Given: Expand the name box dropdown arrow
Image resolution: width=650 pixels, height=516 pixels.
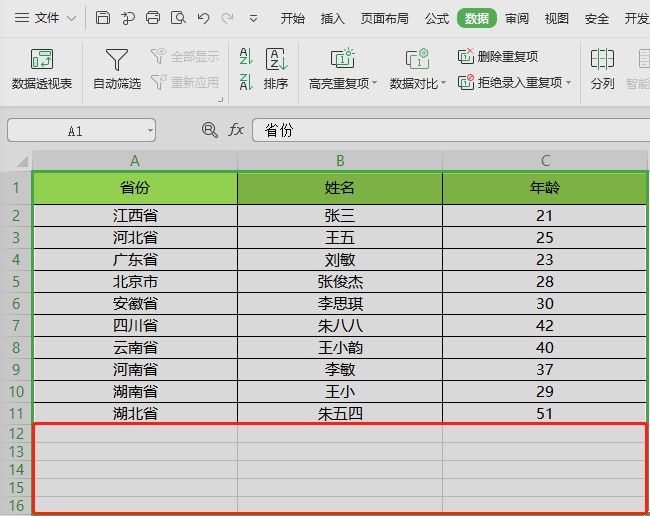Looking at the screenshot, I should [x=150, y=131].
